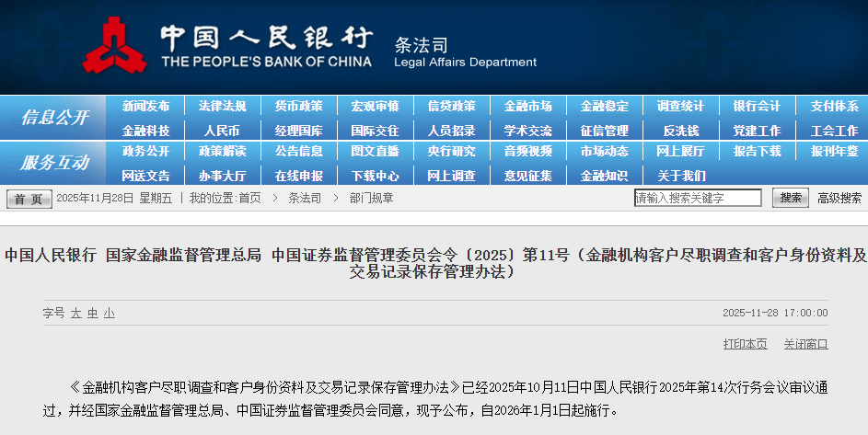Open 银行会计 menu item

point(757,107)
